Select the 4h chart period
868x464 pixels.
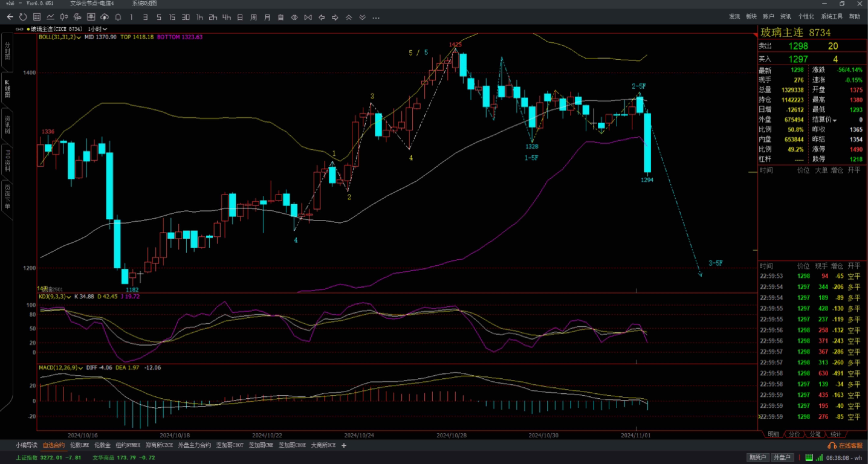[226, 17]
